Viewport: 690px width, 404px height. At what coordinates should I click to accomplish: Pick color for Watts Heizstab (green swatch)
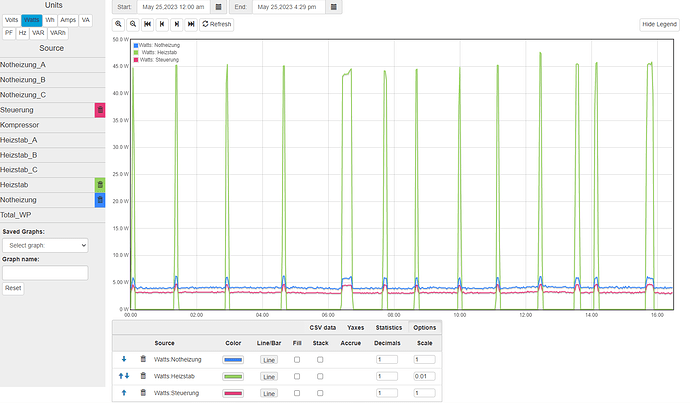point(233,376)
